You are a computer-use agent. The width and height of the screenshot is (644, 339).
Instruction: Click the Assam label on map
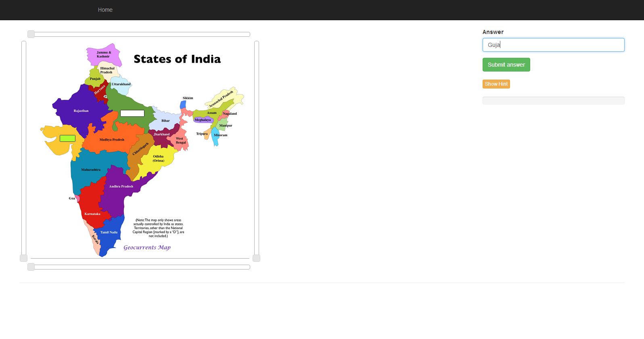pyautogui.click(x=212, y=113)
